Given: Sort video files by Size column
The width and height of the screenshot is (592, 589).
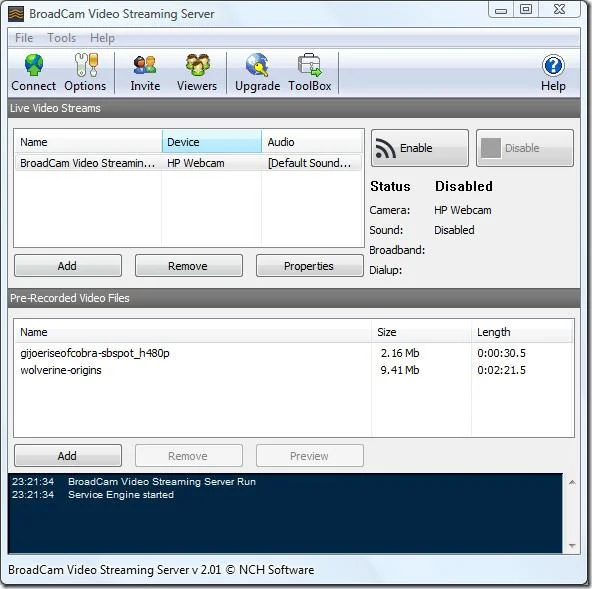Looking at the screenshot, I should [x=421, y=332].
